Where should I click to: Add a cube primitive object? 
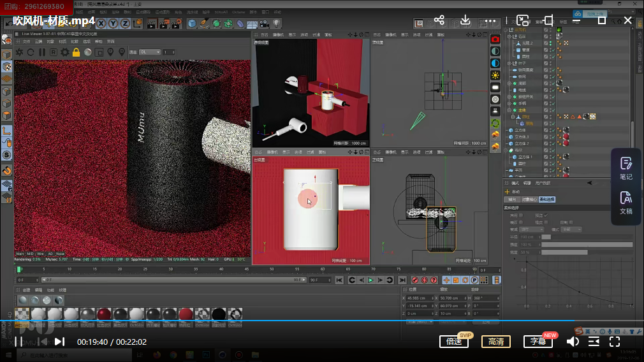pyautogui.click(x=192, y=24)
